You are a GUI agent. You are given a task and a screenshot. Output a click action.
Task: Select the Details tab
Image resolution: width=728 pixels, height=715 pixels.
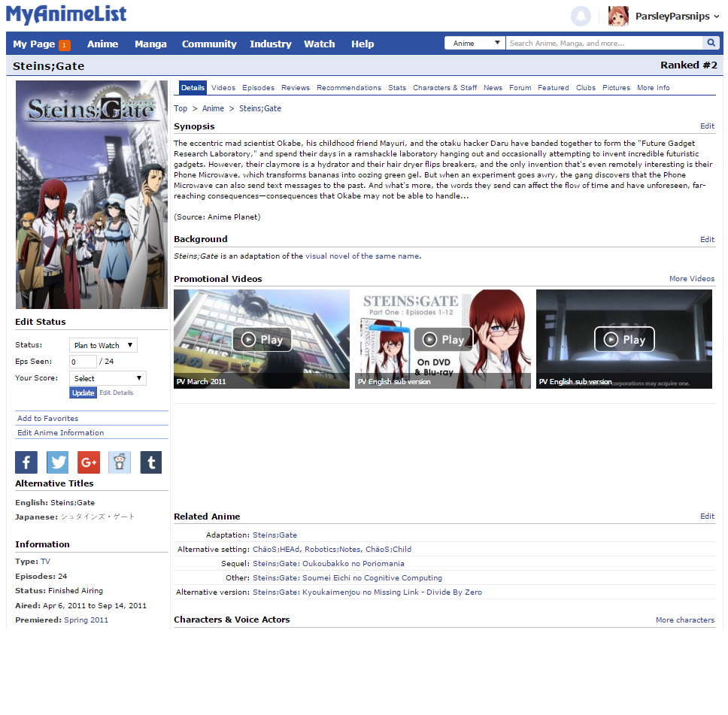(193, 88)
